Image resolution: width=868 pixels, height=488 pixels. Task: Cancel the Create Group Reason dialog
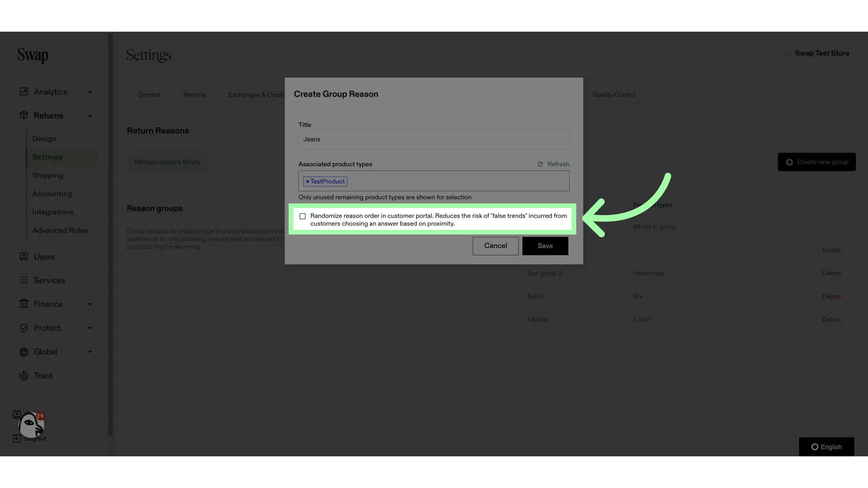point(495,246)
